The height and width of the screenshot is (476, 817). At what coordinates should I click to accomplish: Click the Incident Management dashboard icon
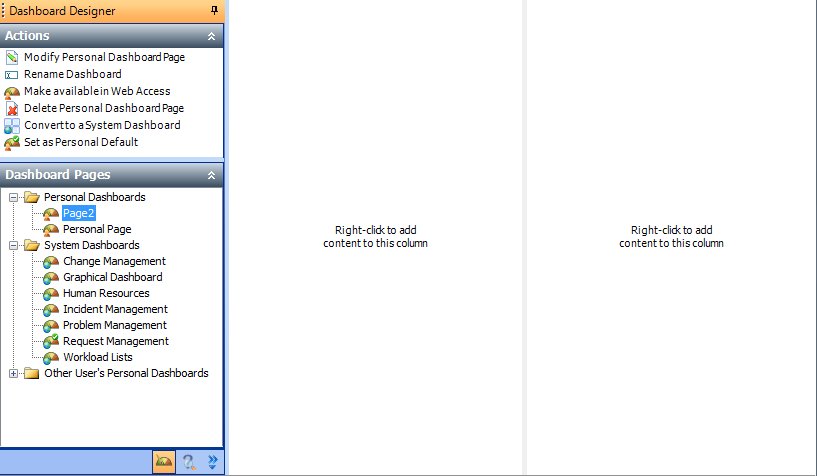coord(51,310)
